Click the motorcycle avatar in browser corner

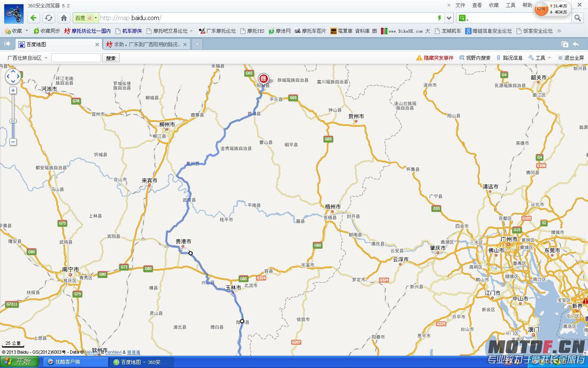(14, 13)
